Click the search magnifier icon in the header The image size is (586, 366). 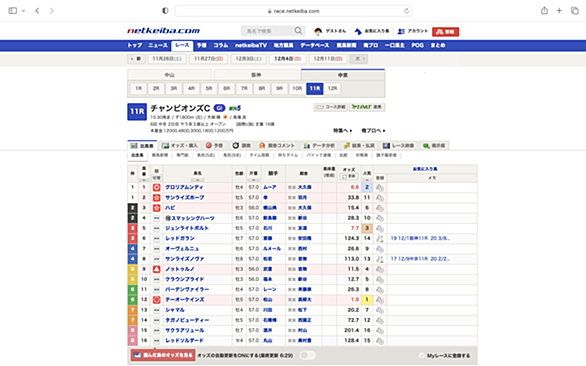tap(298, 31)
